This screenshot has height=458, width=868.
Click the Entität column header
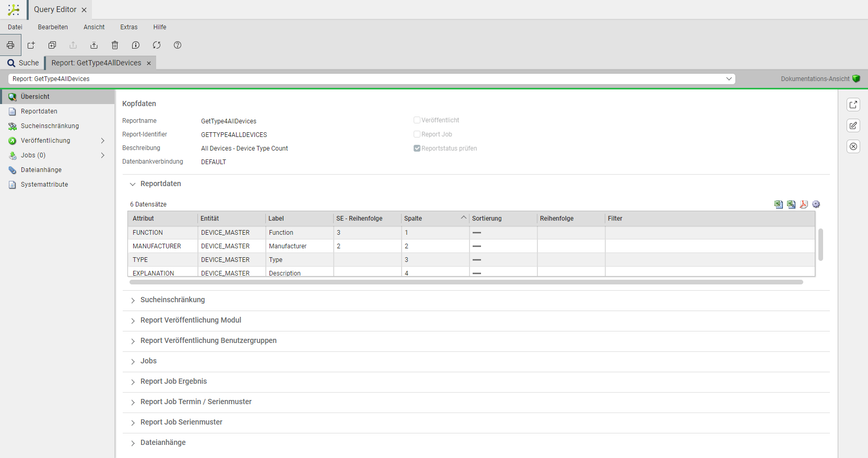231,219
